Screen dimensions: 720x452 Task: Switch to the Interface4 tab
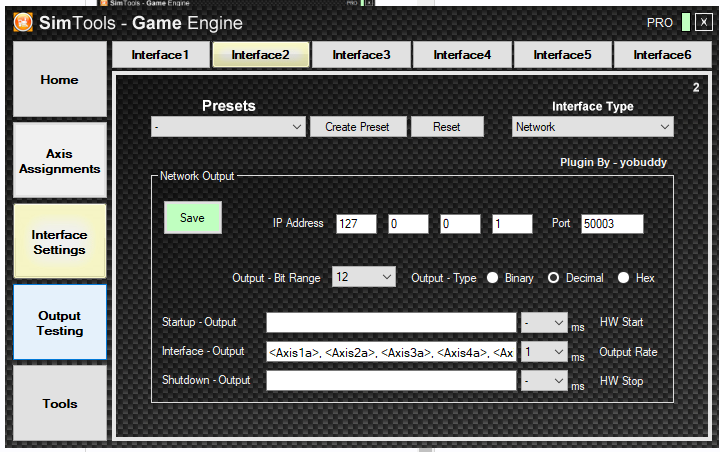(462, 55)
